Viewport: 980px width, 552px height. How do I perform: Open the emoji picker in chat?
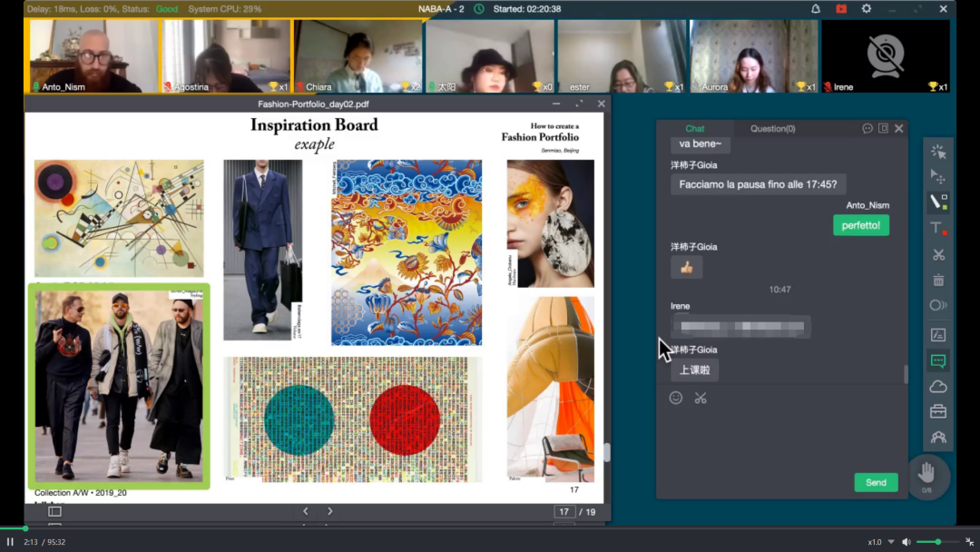[x=676, y=398]
